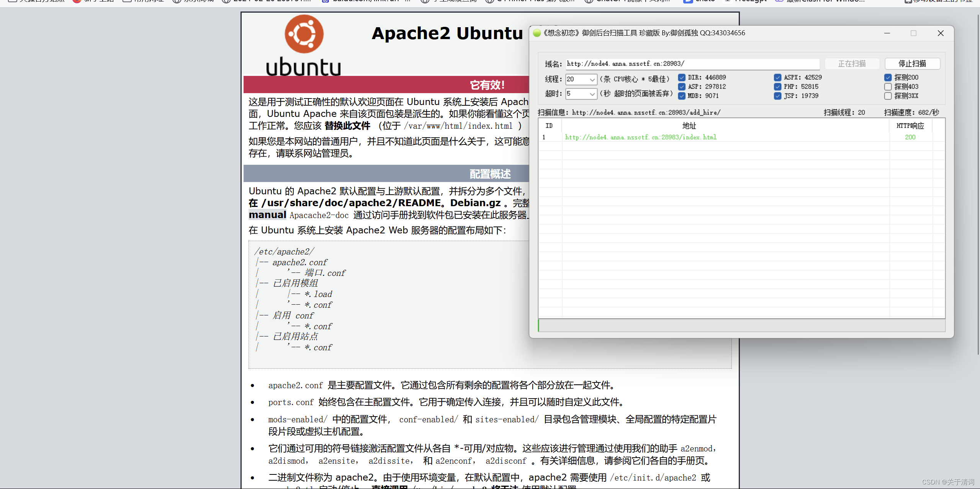Click the 停止扫描 button
Image resolution: width=980 pixels, height=489 pixels.
(x=912, y=64)
